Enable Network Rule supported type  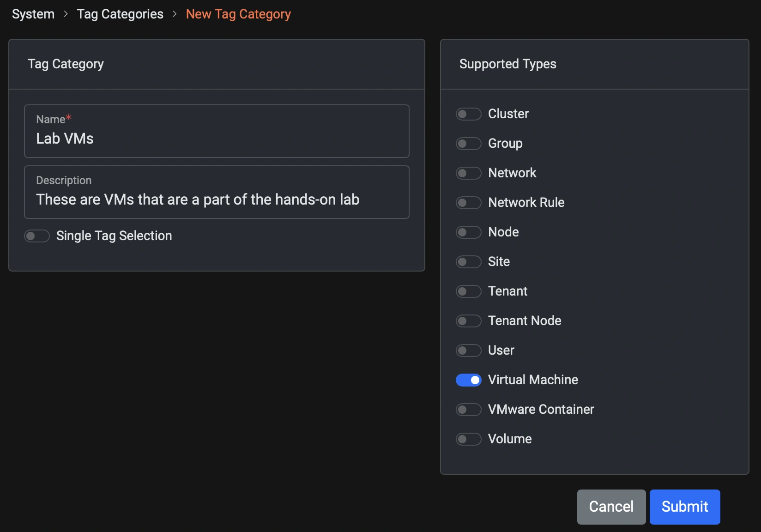[468, 203]
